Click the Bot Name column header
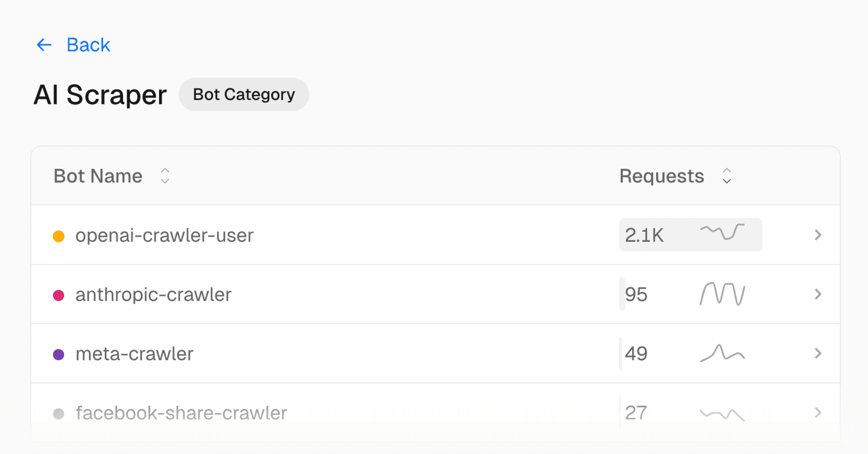The image size is (868, 454). (x=98, y=176)
